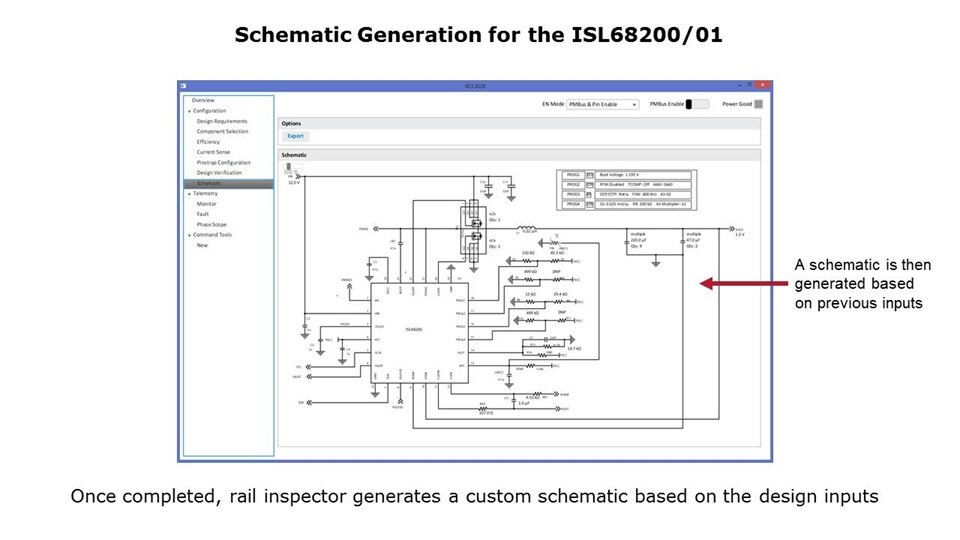Click the window icon in title bar
This screenshot has height=540, width=960.
[x=183, y=86]
